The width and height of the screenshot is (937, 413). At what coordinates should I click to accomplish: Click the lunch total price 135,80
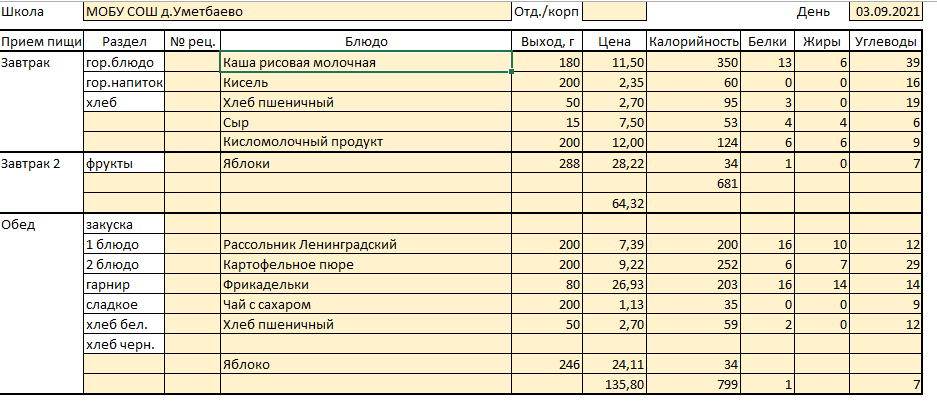point(613,385)
